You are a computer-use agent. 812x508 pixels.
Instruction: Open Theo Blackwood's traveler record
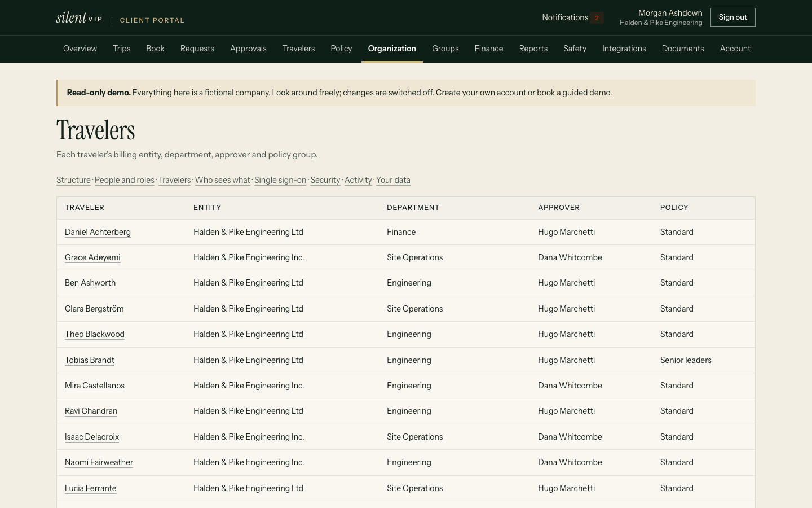[x=95, y=334]
